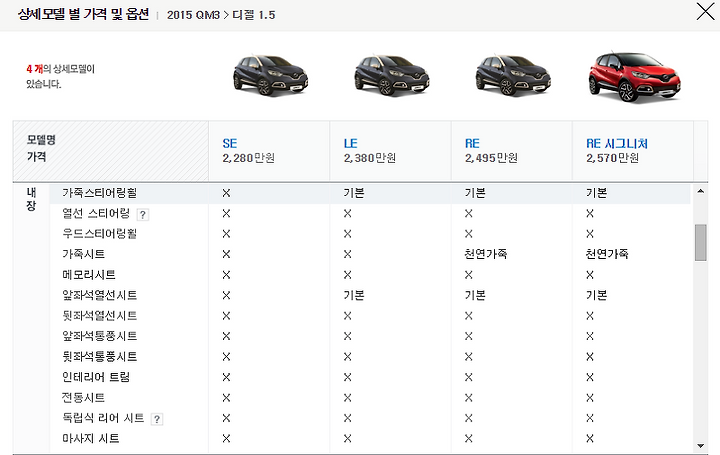Image resolution: width=720 pixels, height=455 pixels.
Task: Select the 뒷좌석통풍시트 row label
Action: coord(100,357)
